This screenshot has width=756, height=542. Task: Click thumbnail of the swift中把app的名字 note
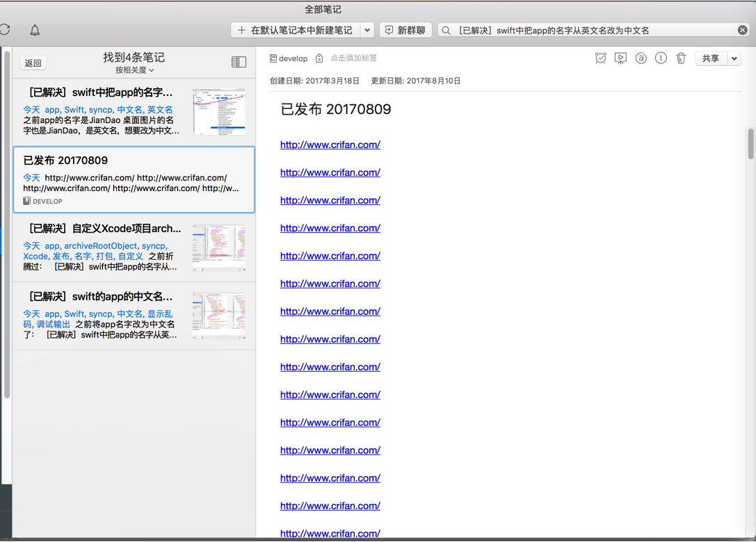219,112
